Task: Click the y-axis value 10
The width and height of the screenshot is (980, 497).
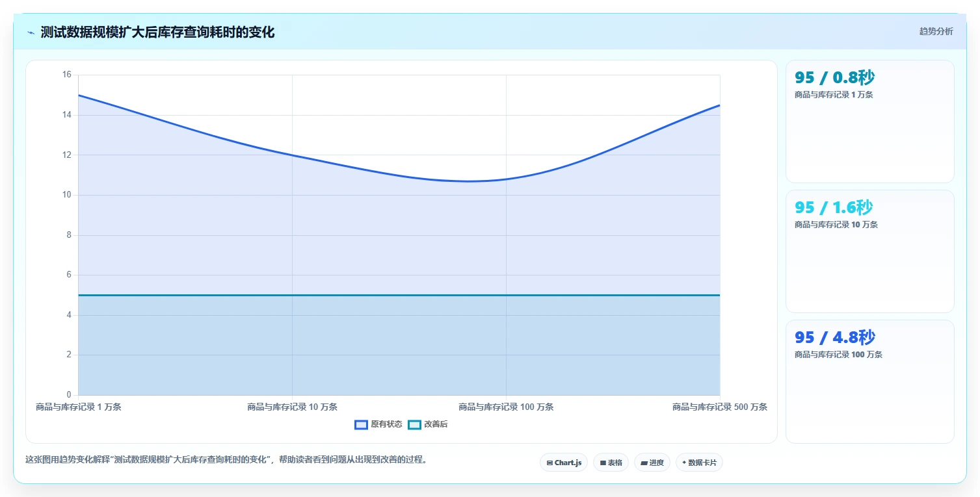Action: 66,195
